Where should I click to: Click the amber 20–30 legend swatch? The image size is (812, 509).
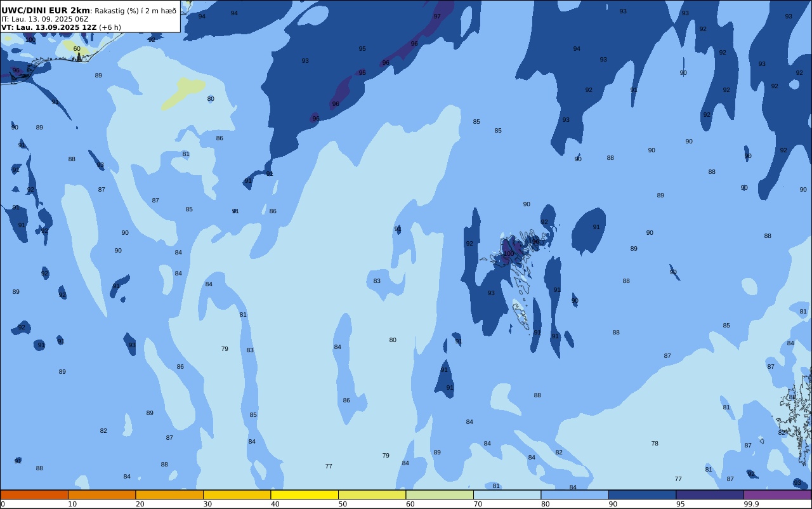[x=169, y=494]
